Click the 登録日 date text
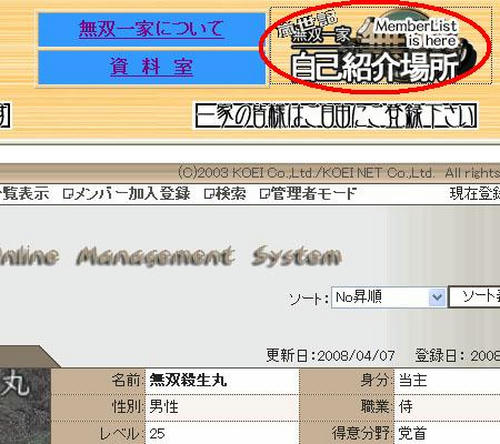Image resolution: width=500 pixels, height=444 pixels. pos(457,356)
